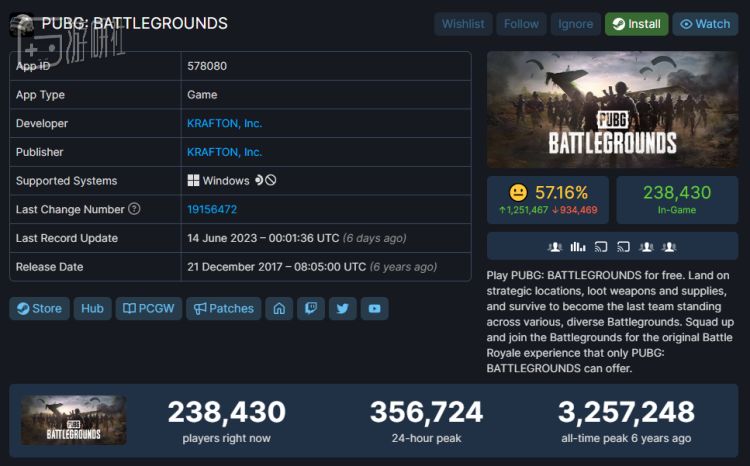The height and width of the screenshot is (466, 750).
Task: Click the help icon beside Last Change Number
Action: pyautogui.click(x=134, y=209)
